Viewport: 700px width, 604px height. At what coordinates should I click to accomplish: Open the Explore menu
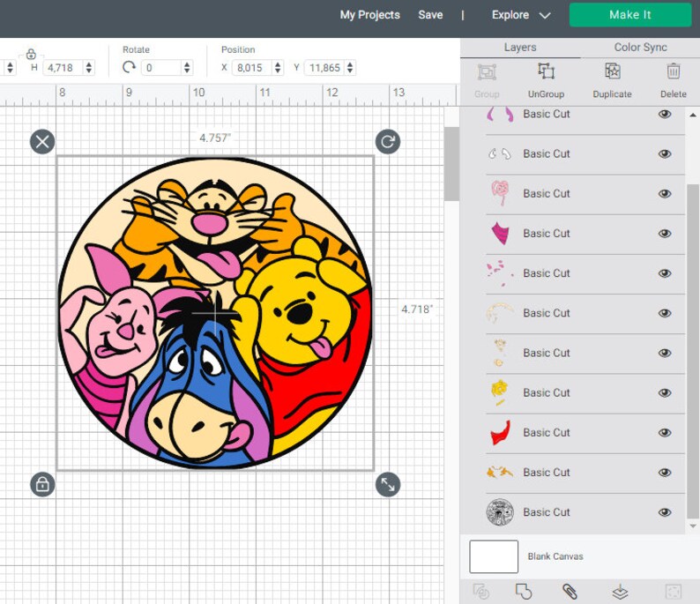tap(510, 15)
